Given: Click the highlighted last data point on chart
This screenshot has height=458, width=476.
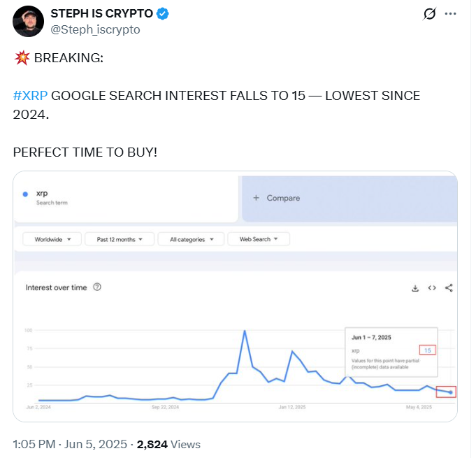Looking at the screenshot, I should coord(451,392).
